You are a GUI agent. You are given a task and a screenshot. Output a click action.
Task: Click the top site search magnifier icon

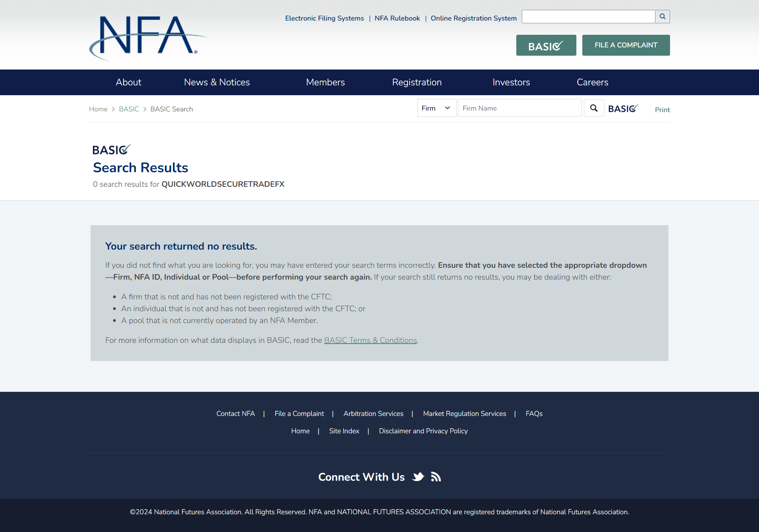point(663,17)
